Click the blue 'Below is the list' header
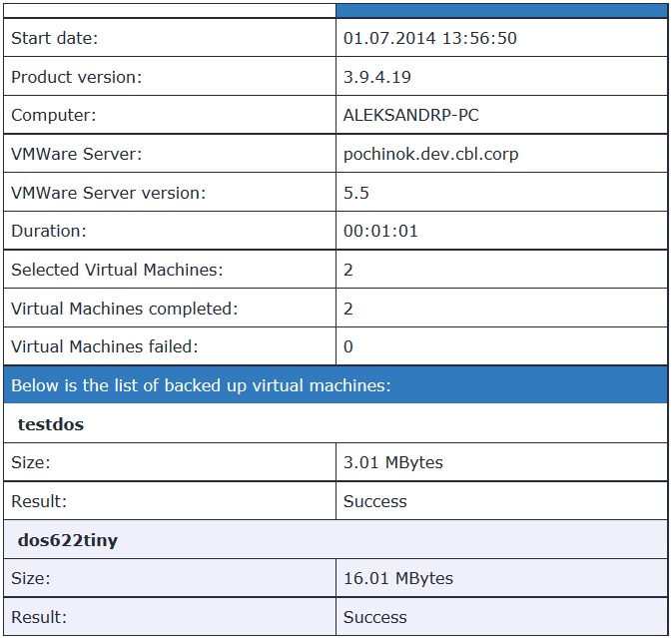 click(201, 385)
